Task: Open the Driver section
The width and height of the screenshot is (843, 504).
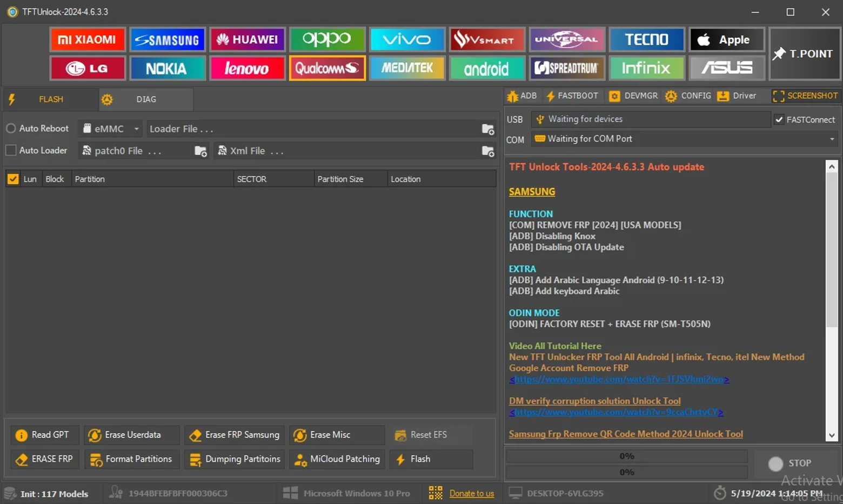Action: (737, 96)
